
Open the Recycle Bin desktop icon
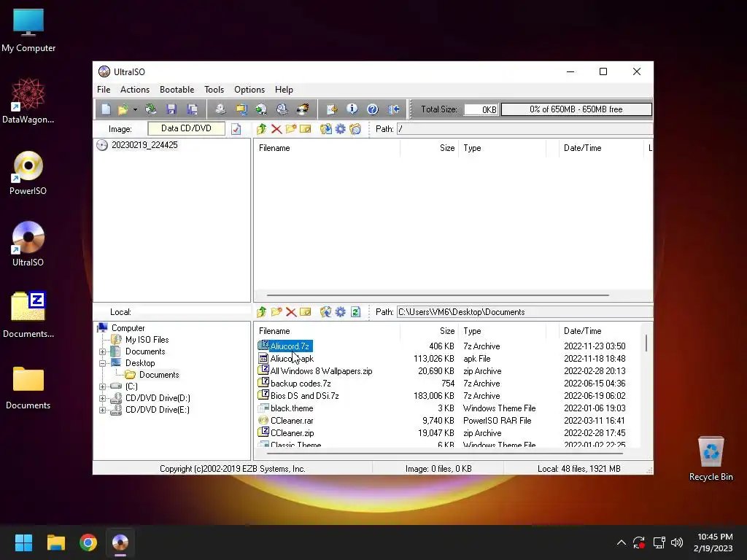711,458
